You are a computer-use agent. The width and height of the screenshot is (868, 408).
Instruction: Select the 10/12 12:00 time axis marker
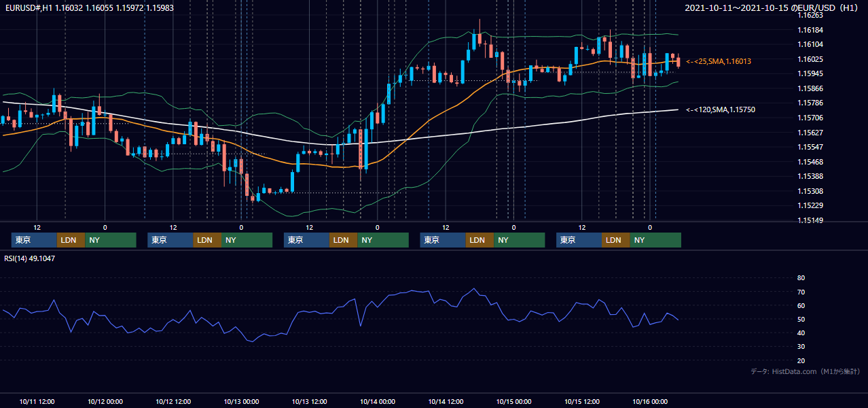tap(173, 401)
